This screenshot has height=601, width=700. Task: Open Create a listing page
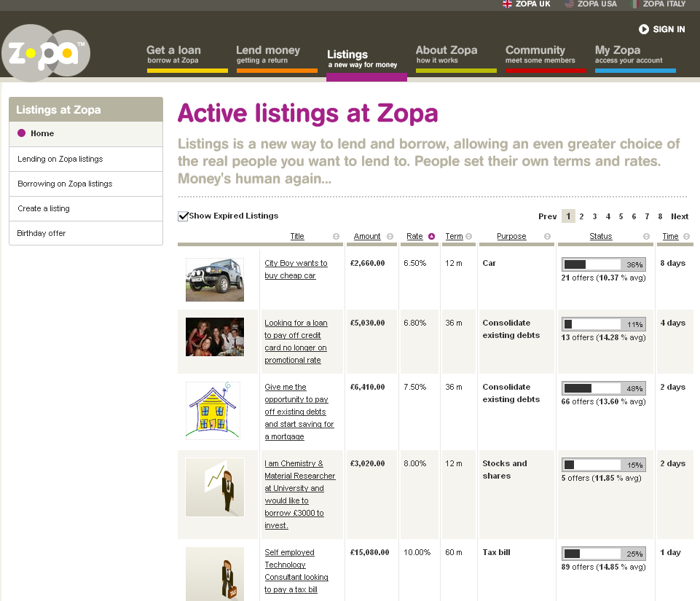[x=86, y=208]
